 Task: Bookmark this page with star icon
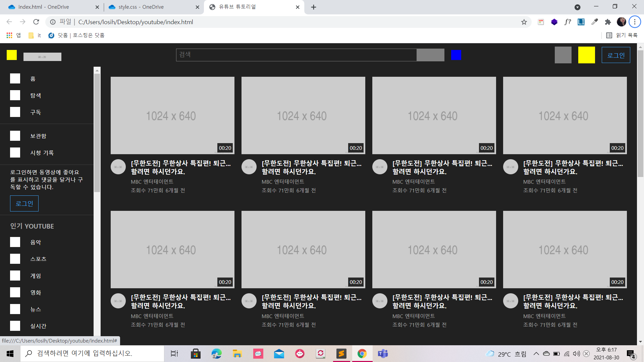point(524,22)
